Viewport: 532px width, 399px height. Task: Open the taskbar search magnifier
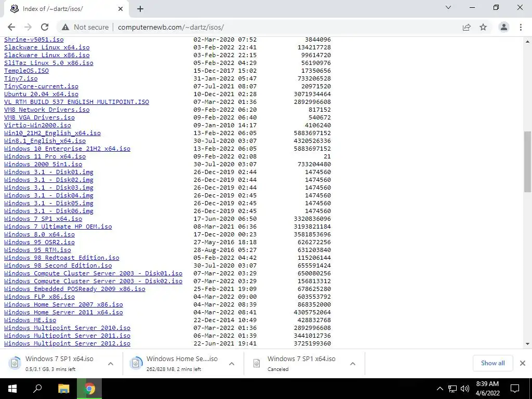pos(37,389)
